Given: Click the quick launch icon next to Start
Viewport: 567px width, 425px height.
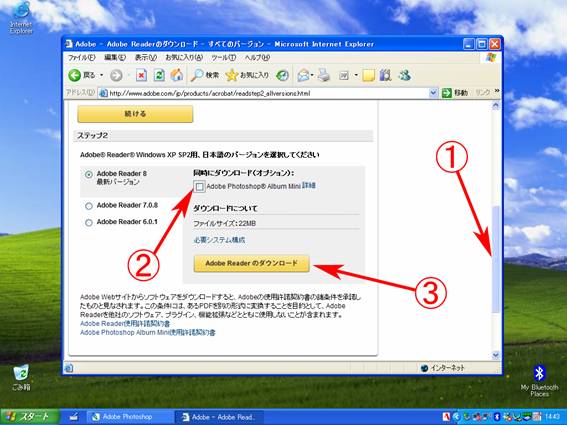Looking at the screenshot, I should 74,417.
